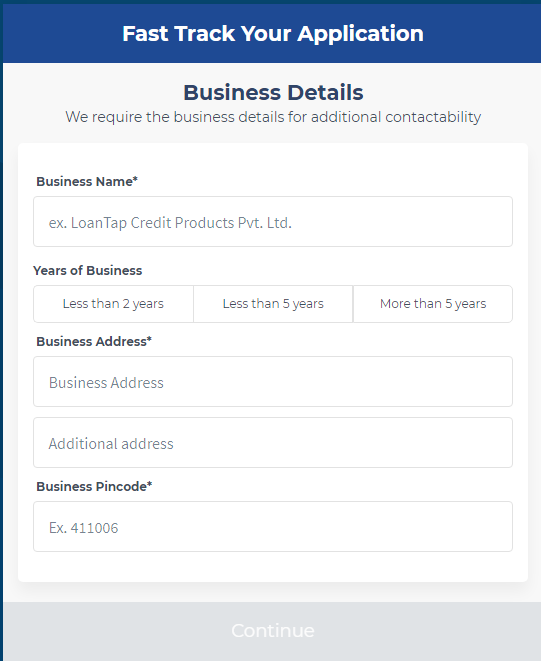Screen dimensions: 541x661
Task: Click into the Business Address field
Action: 273,382
